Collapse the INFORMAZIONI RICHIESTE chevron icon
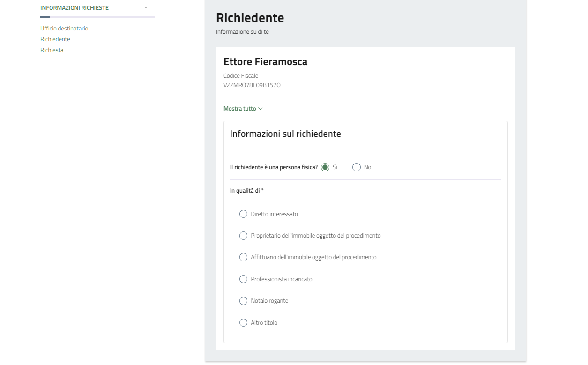588x365 pixels. [146, 8]
